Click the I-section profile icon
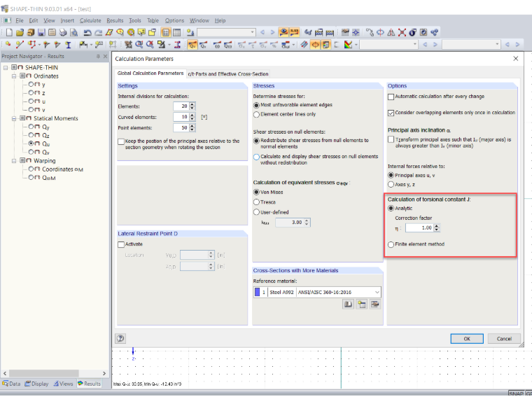This screenshot has width=532, height=399. coord(68,44)
